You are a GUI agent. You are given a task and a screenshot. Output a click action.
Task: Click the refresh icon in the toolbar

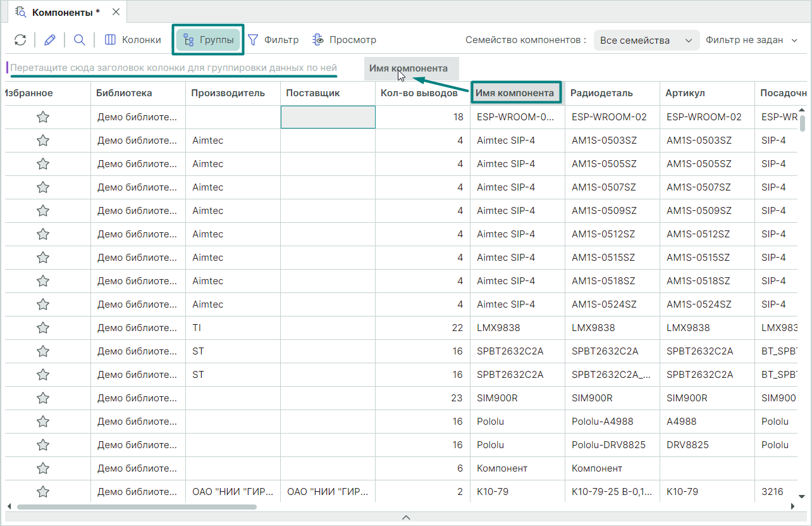click(x=20, y=40)
